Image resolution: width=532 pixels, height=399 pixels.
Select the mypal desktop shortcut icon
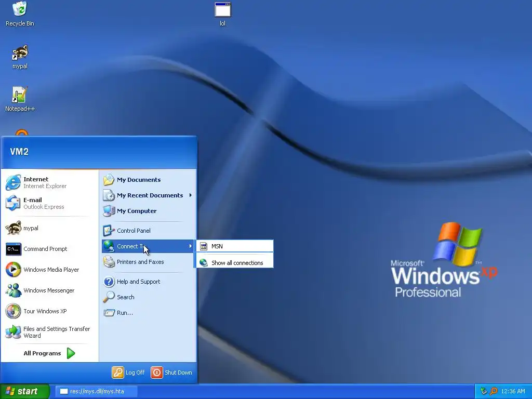coord(20,52)
